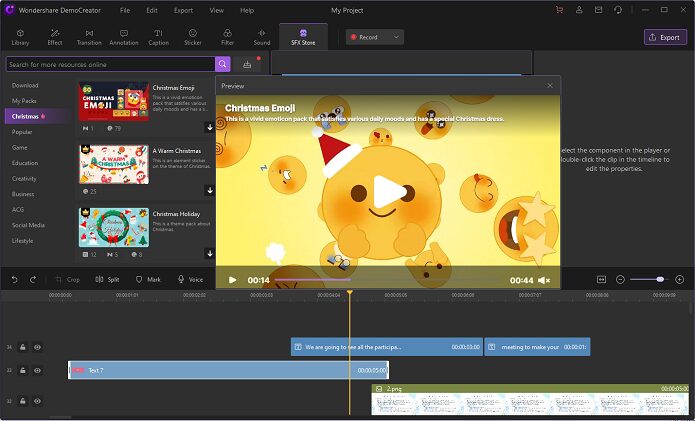Select the Social Media category
The width and height of the screenshot is (695, 421).
(28, 225)
